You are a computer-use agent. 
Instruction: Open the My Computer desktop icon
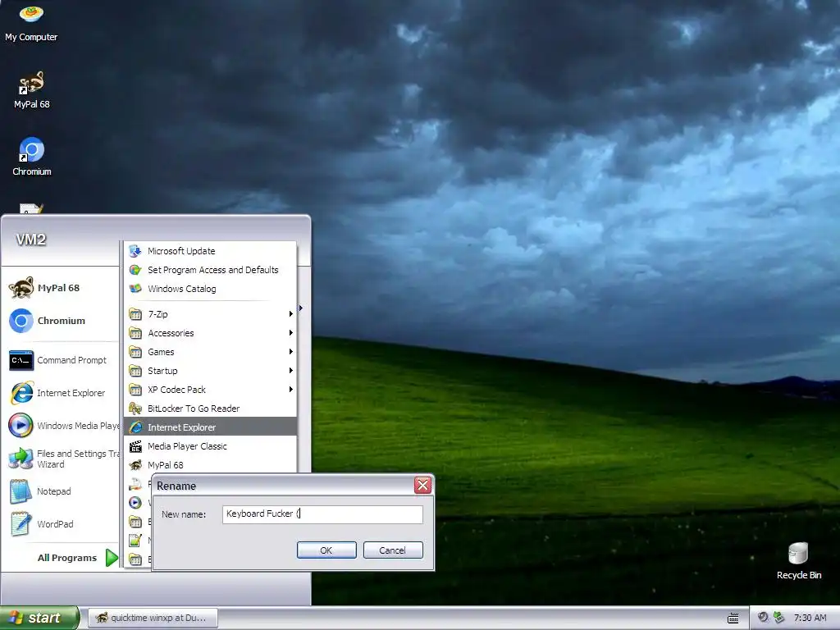31,22
